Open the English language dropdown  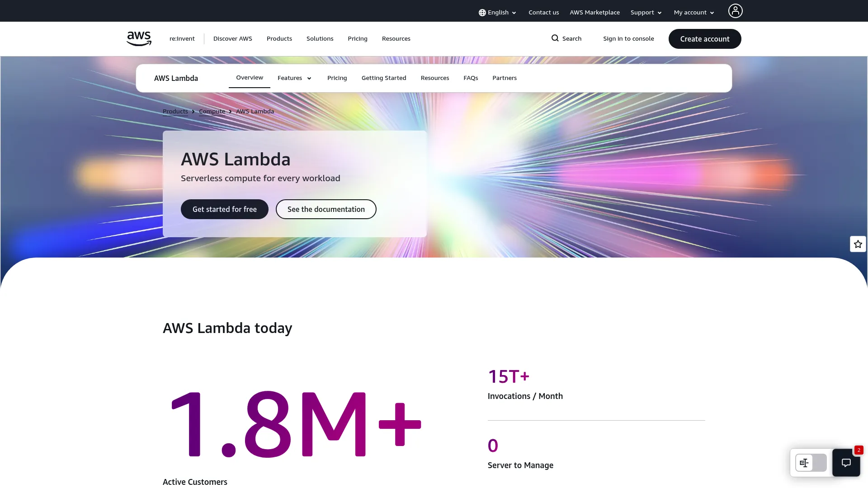point(497,13)
